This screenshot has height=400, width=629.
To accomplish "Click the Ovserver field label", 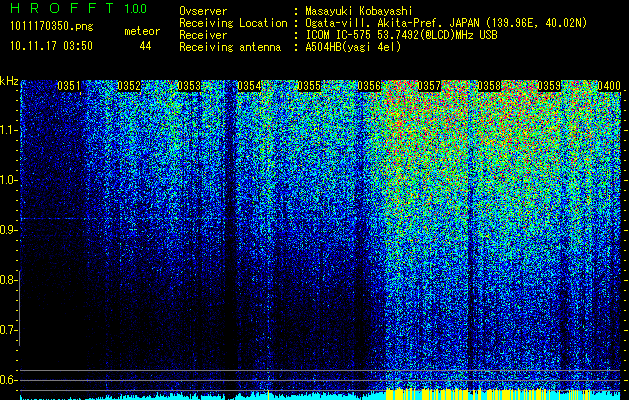I will [203, 11].
